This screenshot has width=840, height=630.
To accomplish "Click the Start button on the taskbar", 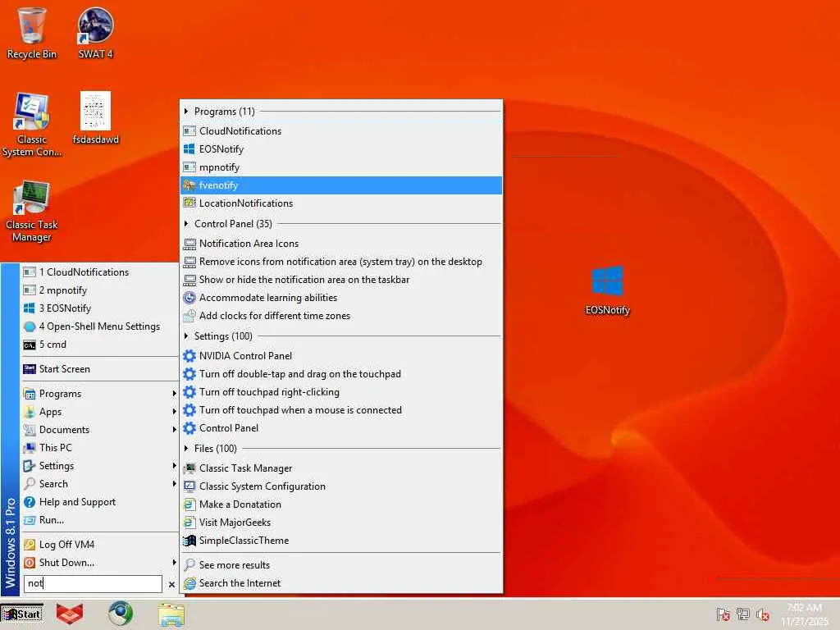I will click(x=22, y=614).
